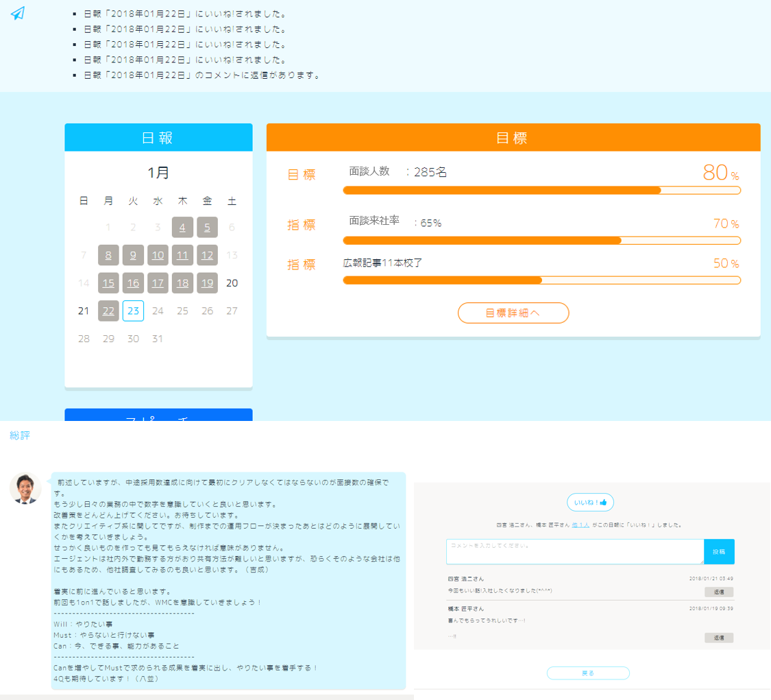
Task: Click commenter name 橋本 匠平さん
Action: tap(465, 609)
